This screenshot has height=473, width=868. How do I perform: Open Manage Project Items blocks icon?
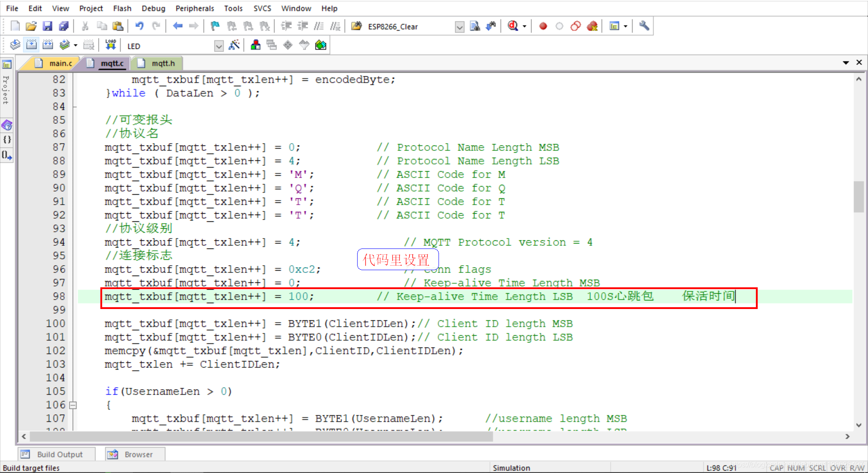(255, 45)
